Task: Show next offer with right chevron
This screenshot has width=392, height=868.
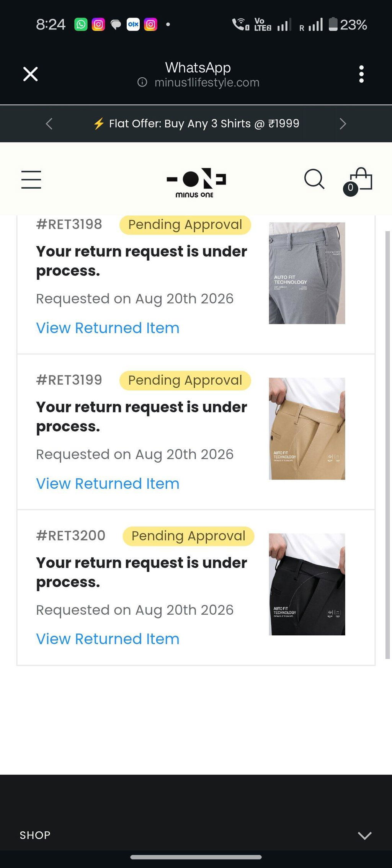Action: (343, 124)
